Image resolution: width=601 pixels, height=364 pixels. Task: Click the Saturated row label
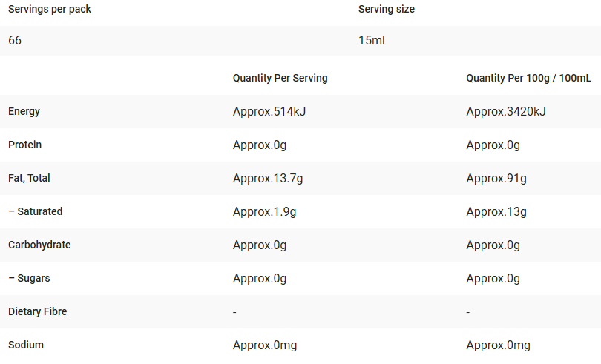36,212
